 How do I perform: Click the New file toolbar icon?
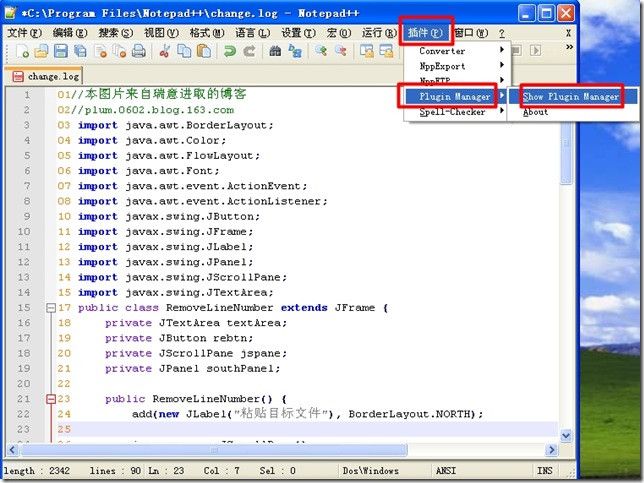(x=22, y=51)
